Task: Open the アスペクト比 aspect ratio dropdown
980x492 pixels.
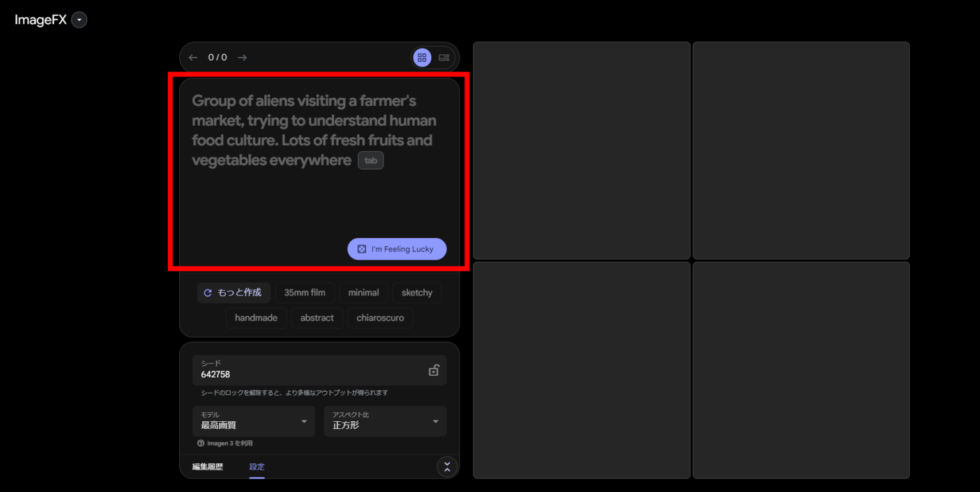Action: pyautogui.click(x=385, y=421)
